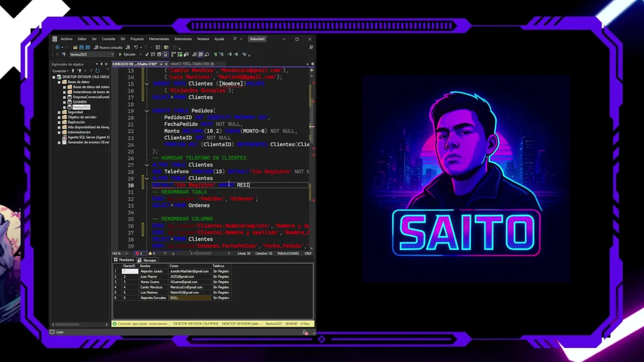
Task: Click the save disk toolbar icon
Action: click(x=82, y=47)
